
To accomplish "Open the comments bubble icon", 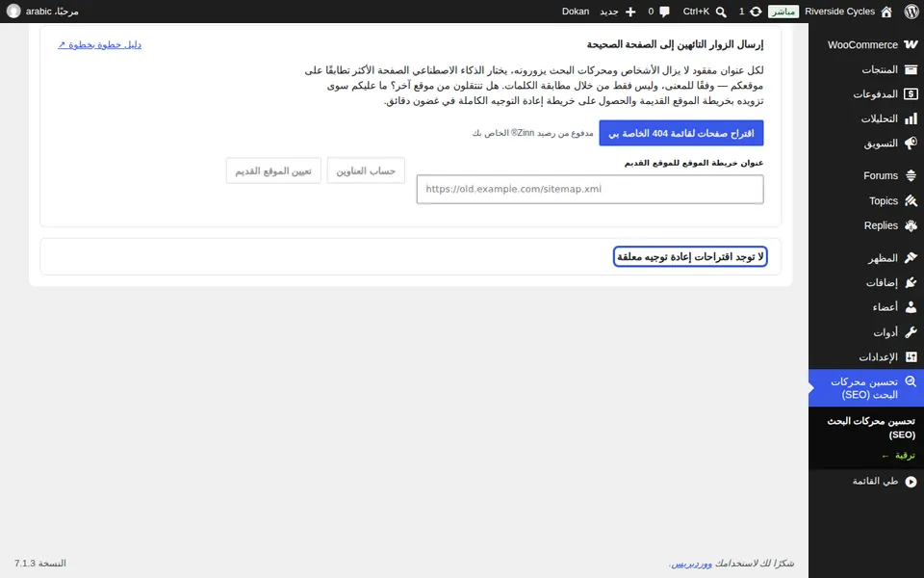I will 665,12.
